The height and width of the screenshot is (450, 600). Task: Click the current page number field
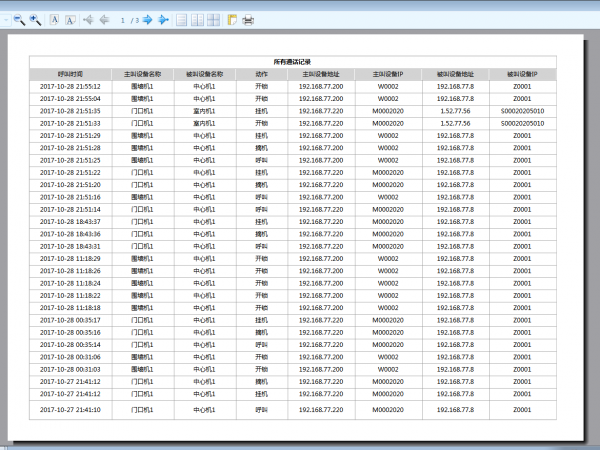pyautogui.click(x=122, y=19)
